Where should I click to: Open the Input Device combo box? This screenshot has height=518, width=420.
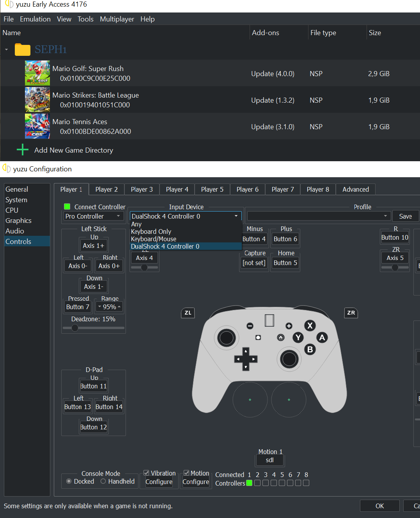tap(186, 216)
